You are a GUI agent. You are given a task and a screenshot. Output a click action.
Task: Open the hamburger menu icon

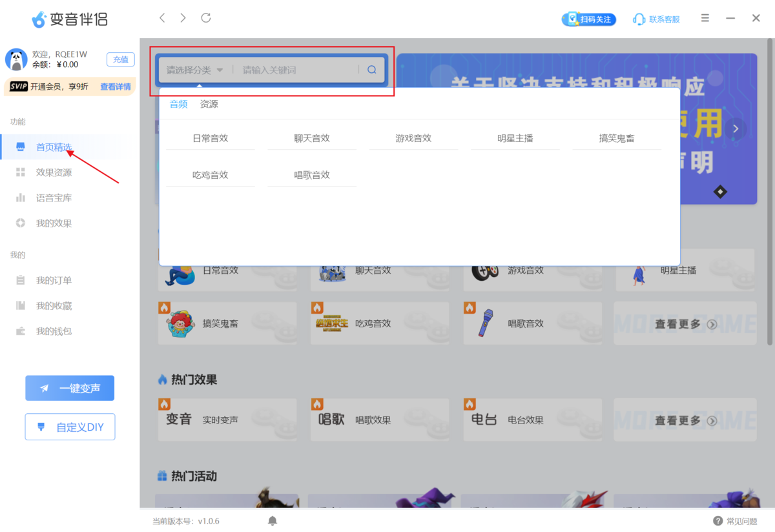click(x=705, y=18)
